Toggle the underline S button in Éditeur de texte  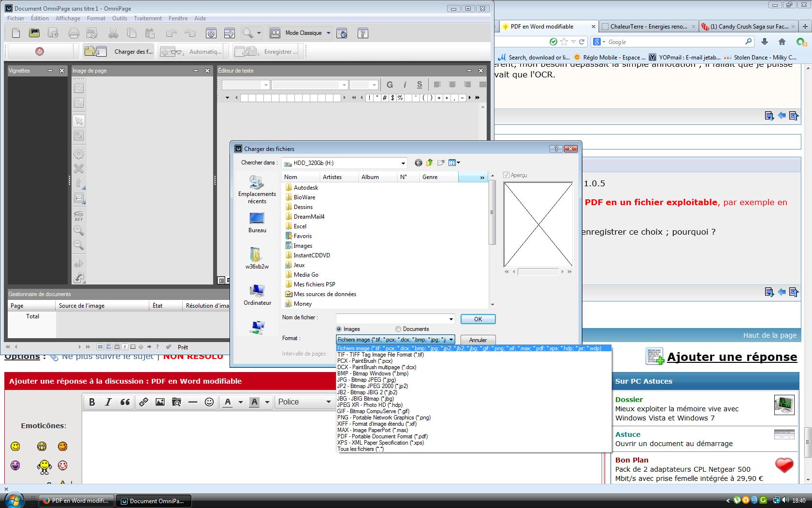point(420,85)
